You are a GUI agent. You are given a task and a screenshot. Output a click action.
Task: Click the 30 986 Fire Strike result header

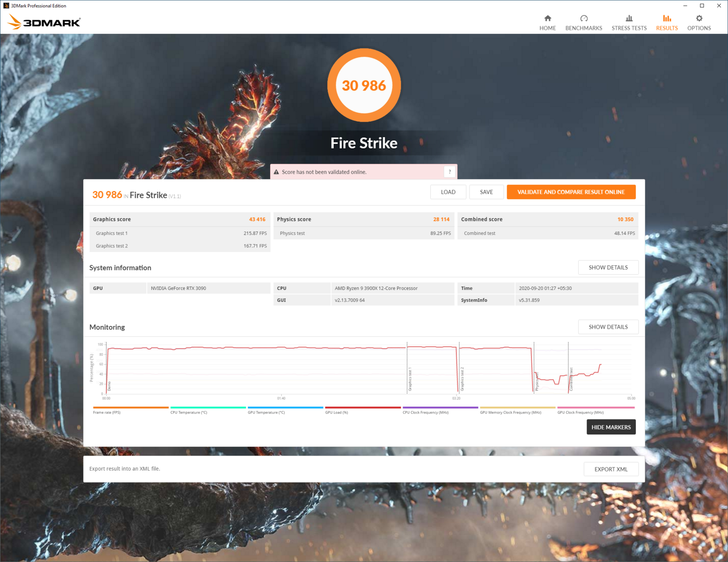(136, 195)
